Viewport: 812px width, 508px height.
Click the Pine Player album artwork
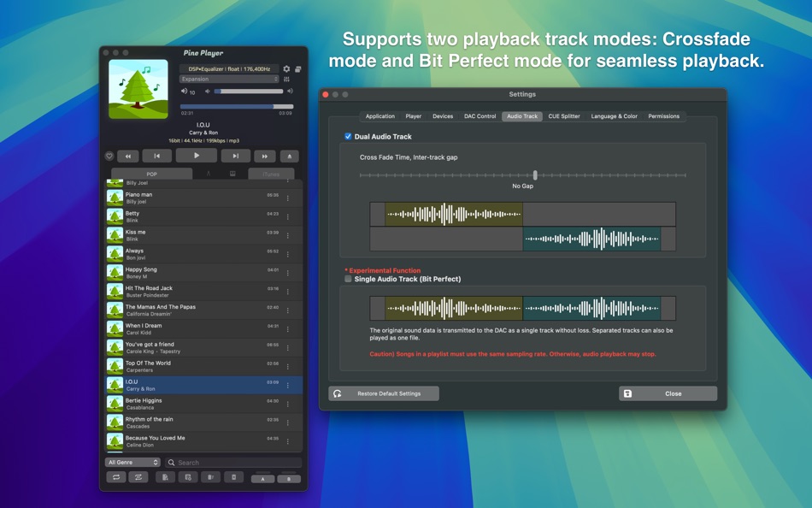(138, 89)
